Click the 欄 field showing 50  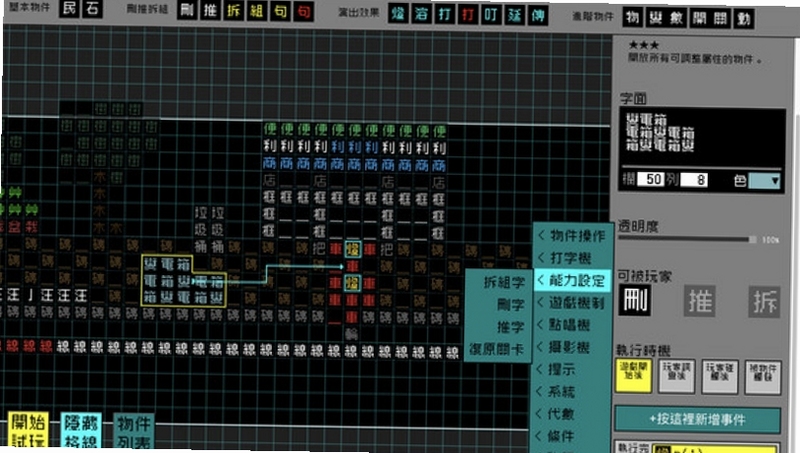(650, 180)
